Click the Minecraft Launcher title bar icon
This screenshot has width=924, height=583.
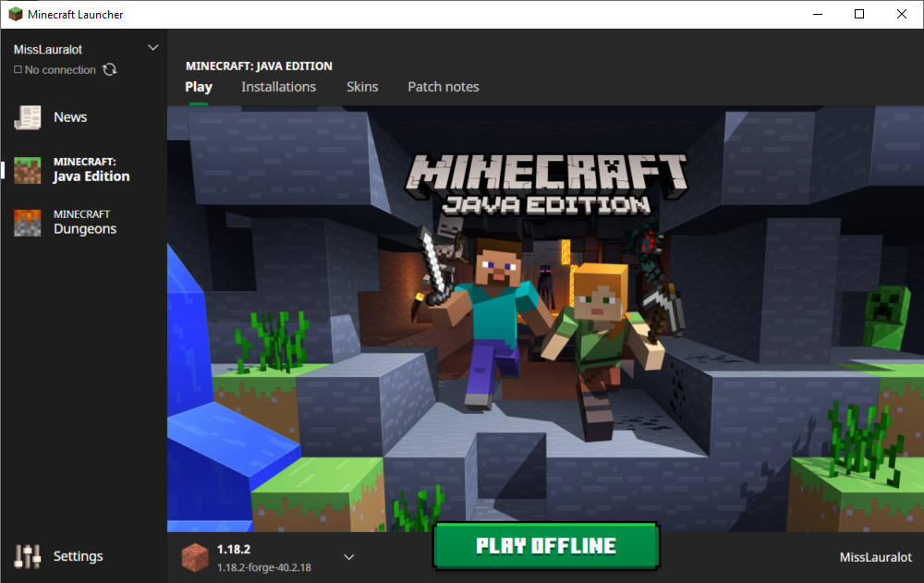15,15
